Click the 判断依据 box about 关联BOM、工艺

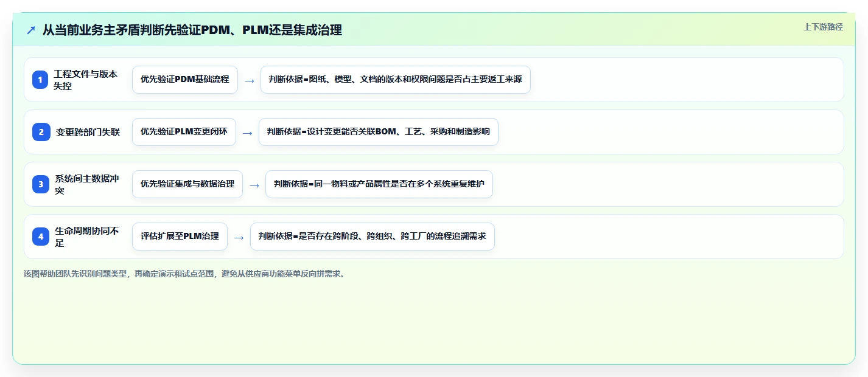[379, 132]
